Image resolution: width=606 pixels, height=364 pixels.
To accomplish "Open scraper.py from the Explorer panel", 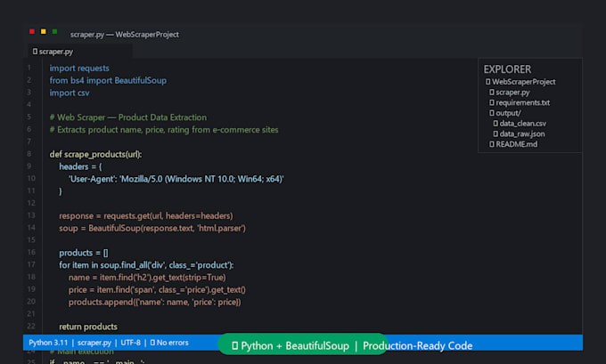I will [x=510, y=93].
